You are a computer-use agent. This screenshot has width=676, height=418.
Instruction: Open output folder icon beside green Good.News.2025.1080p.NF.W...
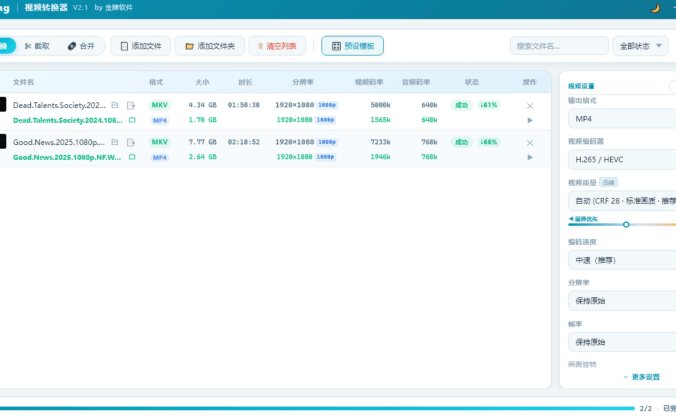tap(132, 157)
